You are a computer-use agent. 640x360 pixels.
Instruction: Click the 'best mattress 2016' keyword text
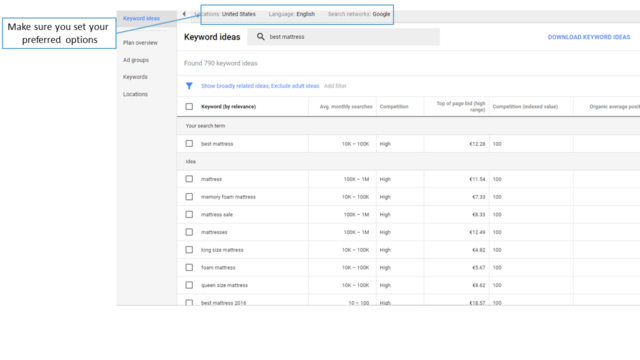coord(223,302)
